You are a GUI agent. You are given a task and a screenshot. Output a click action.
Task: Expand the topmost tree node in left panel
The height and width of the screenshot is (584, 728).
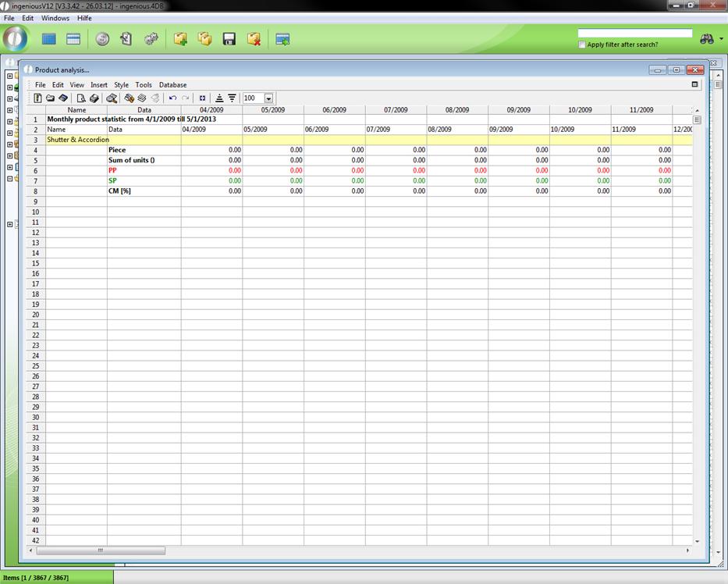click(x=9, y=76)
